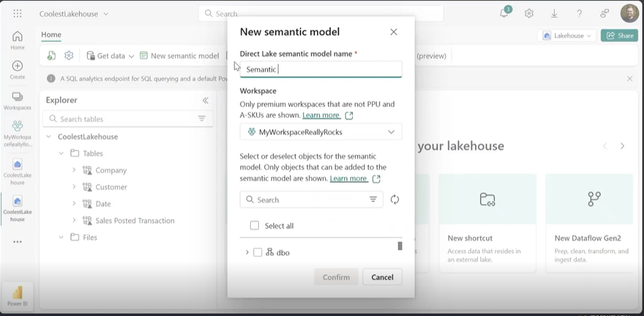Tick the dbo schema checkbox
The height and width of the screenshot is (316, 644).
tap(258, 253)
